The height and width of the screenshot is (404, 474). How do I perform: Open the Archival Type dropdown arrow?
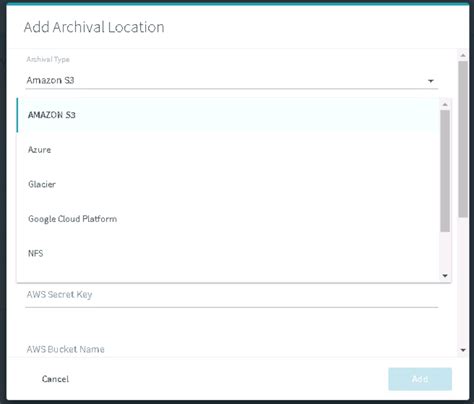click(431, 81)
